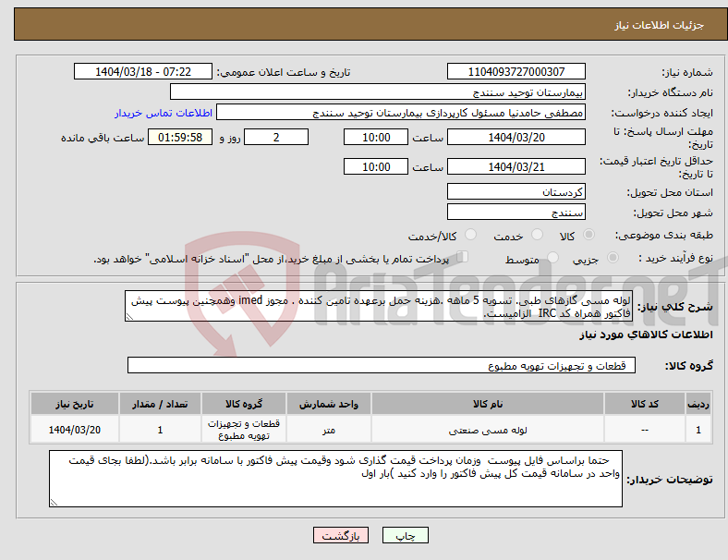Click the table cell لوله مسی صنعتی
The width and height of the screenshot is (728, 560).
488,430
